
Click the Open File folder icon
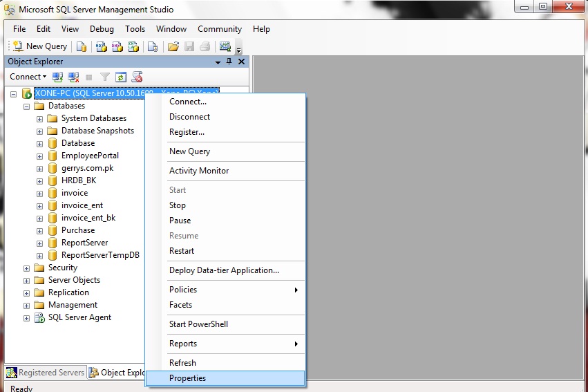tap(173, 46)
